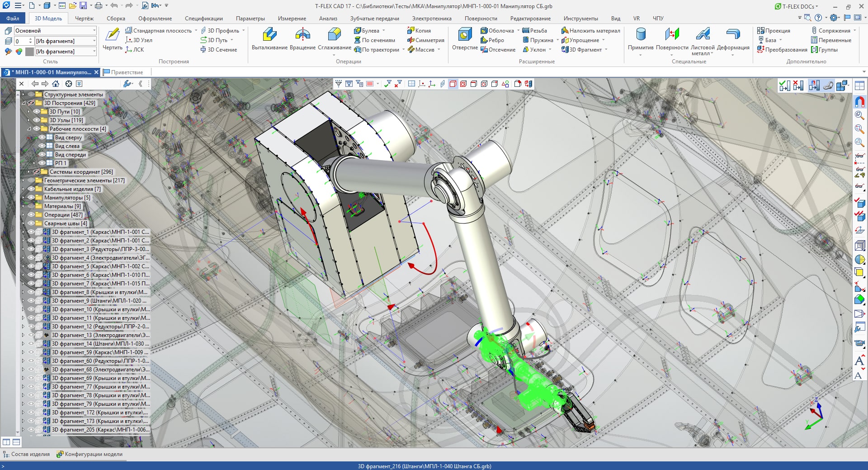
Task: Toggle the magnet snapping mode in assembly toolbar
Action: pos(814,85)
